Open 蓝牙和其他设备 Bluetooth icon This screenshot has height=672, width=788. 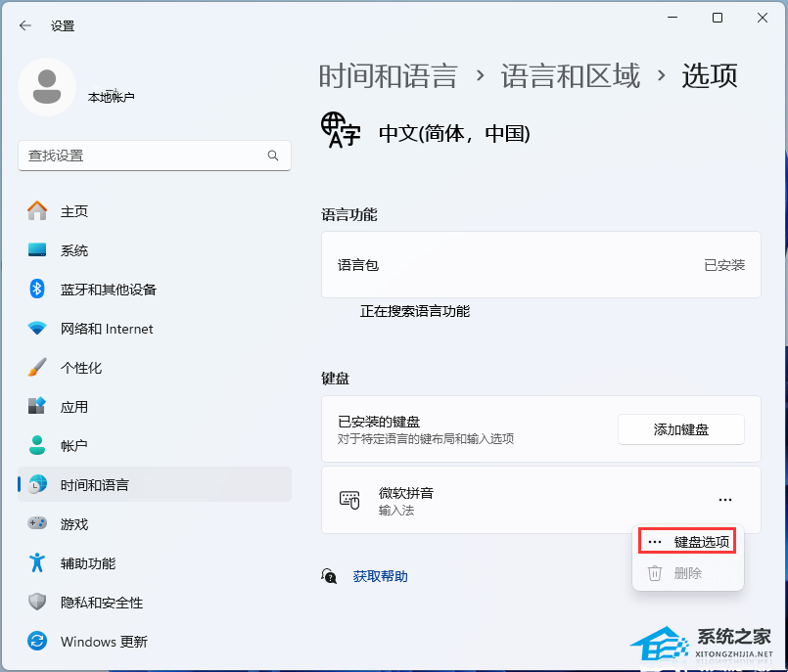point(37,290)
